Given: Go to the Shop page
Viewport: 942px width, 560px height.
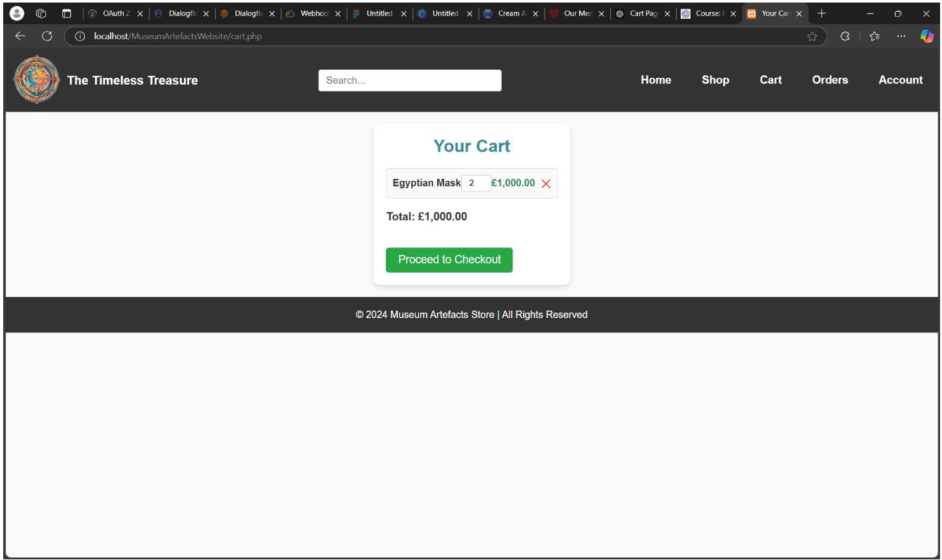Looking at the screenshot, I should coord(715,80).
